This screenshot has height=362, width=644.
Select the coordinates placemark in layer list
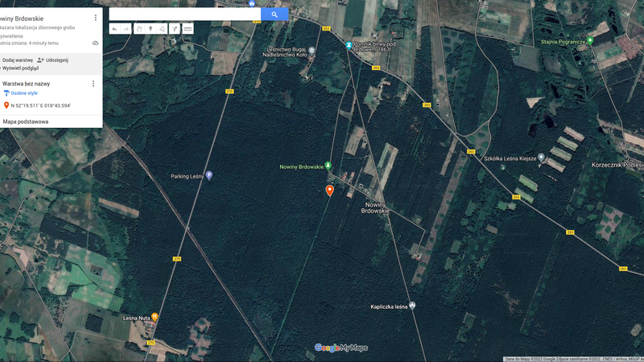coord(40,105)
